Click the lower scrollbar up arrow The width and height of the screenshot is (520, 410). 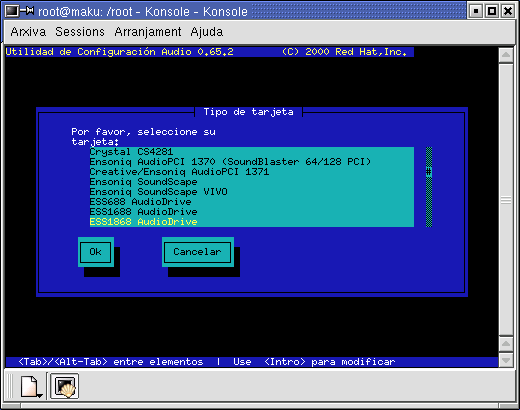(x=506, y=344)
